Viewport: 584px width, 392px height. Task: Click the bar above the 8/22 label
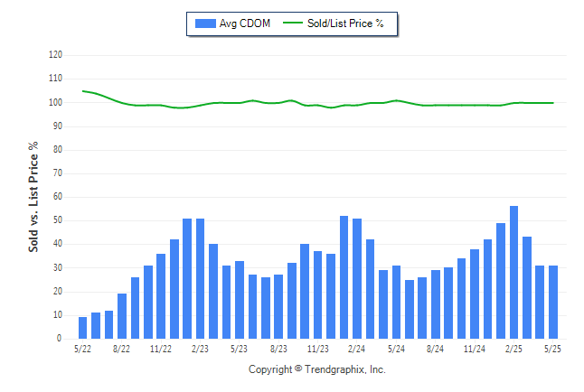point(122,316)
